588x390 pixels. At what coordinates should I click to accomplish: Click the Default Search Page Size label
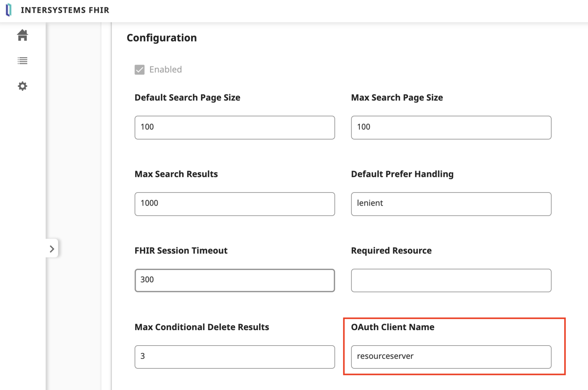pos(187,98)
